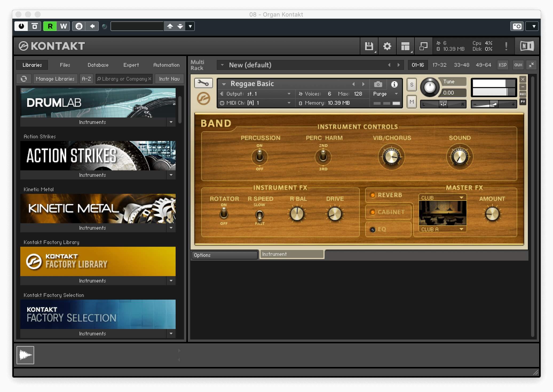Image resolution: width=553 pixels, height=392 pixels.
Task: Click Instruments under Kontakt Factory Selection
Action: tap(93, 334)
